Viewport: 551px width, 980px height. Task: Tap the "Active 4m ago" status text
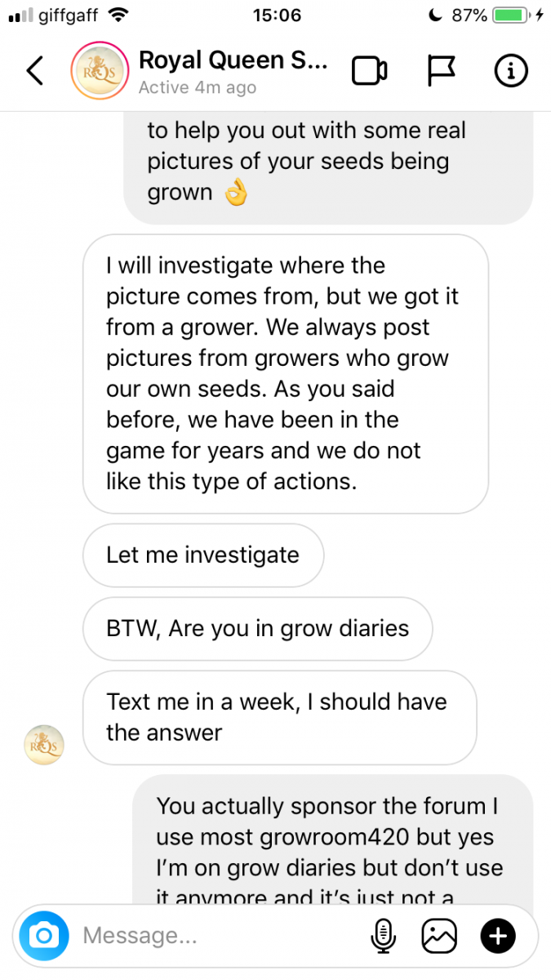tap(197, 87)
